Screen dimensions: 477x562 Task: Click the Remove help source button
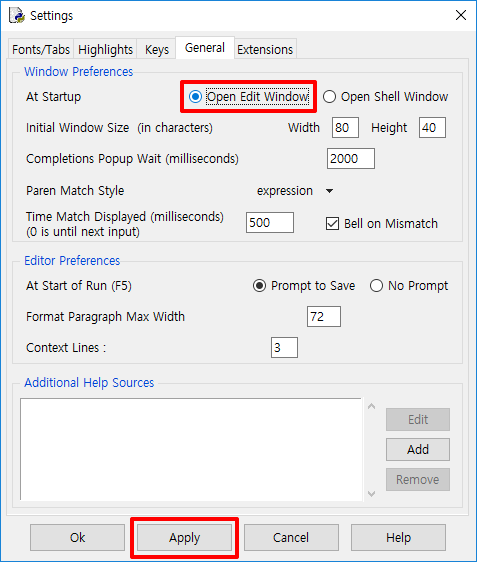(x=418, y=479)
